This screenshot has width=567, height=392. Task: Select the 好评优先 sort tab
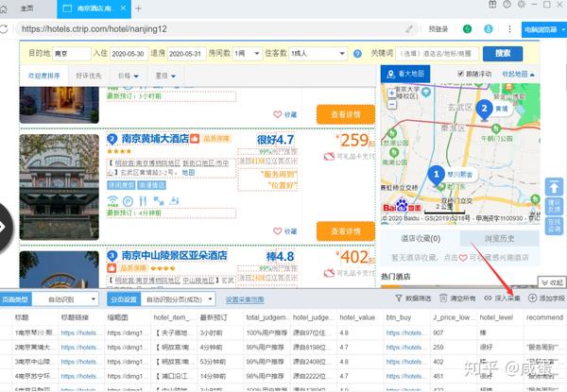(89, 76)
